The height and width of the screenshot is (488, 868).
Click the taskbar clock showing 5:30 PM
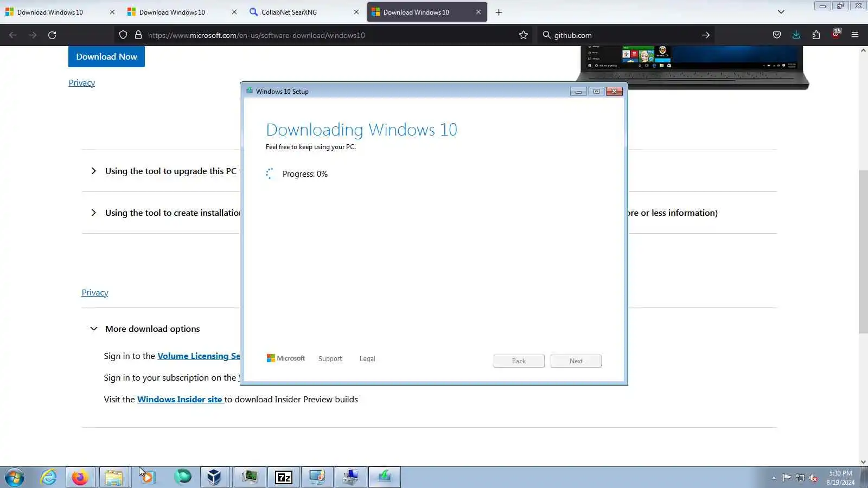[840, 477]
